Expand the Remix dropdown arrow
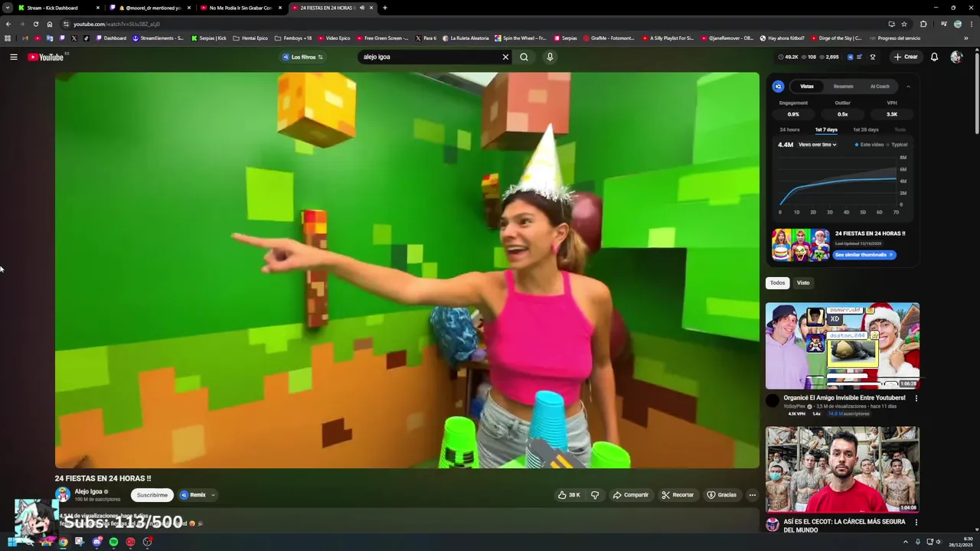The image size is (980, 551). click(213, 495)
